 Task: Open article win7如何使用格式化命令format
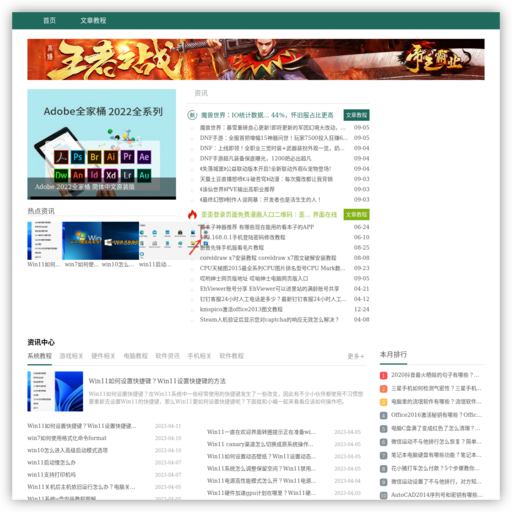click(67, 438)
